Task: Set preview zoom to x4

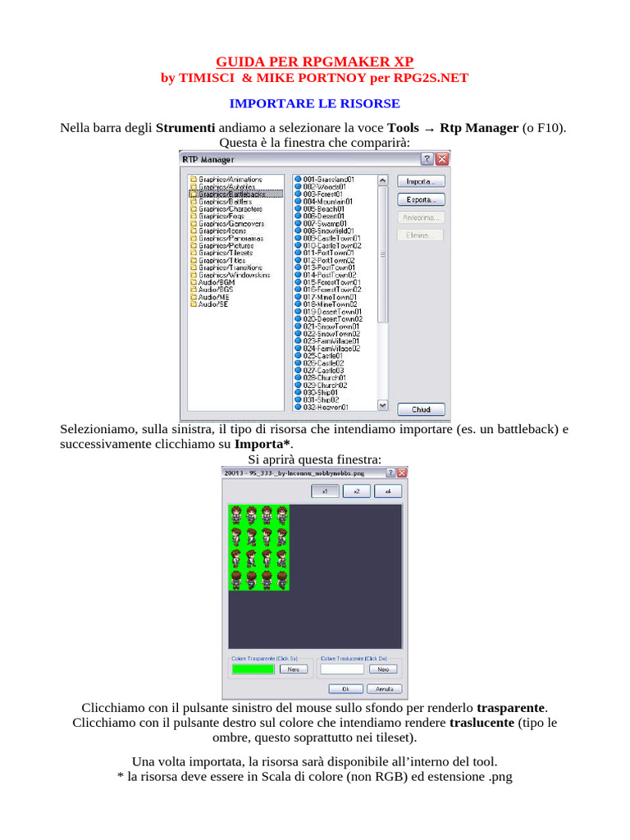Action: coord(388,491)
